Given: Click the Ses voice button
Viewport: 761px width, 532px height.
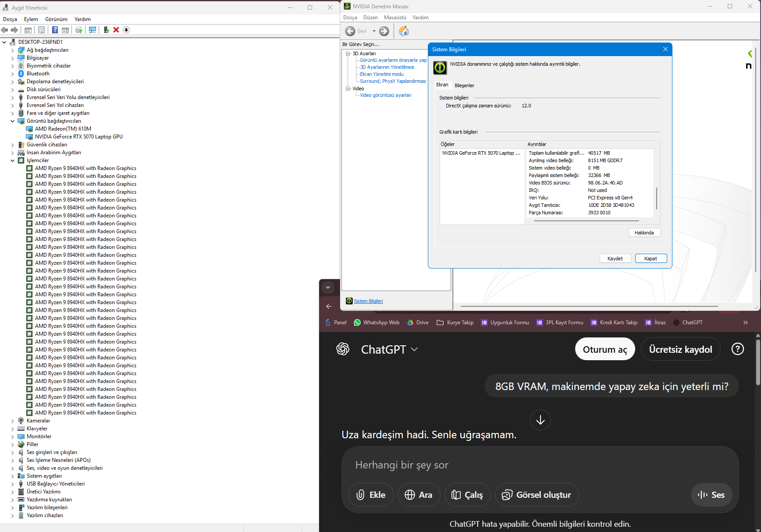Looking at the screenshot, I should [711, 495].
